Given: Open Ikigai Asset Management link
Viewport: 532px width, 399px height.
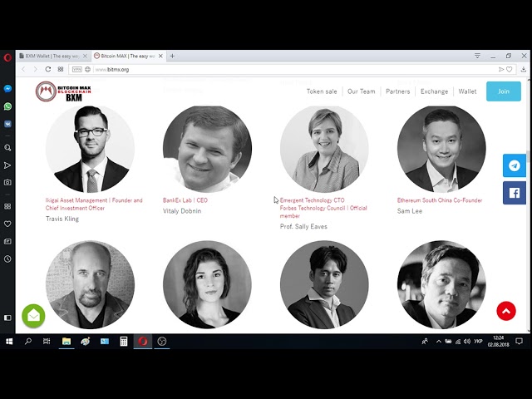Looking at the screenshot, I should pyautogui.click(x=94, y=204).
